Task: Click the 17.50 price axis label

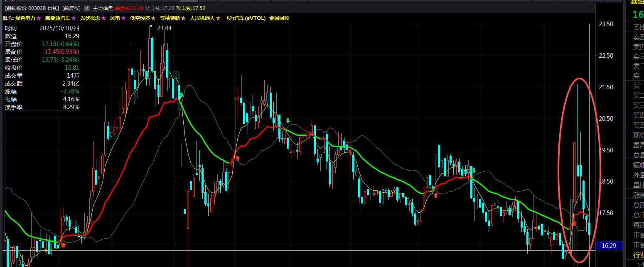Action: click(606, 213)
